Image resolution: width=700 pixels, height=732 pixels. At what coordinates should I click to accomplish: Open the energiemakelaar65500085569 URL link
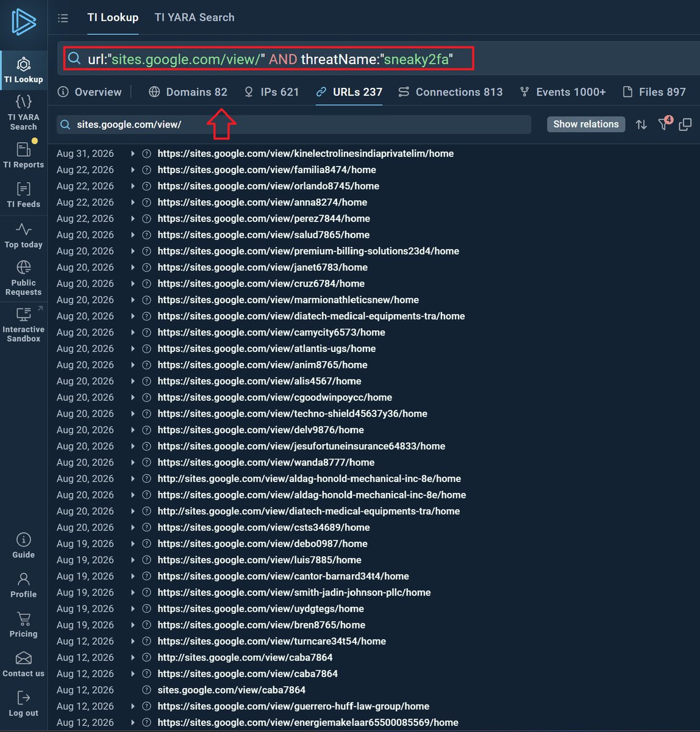(308, 723)
